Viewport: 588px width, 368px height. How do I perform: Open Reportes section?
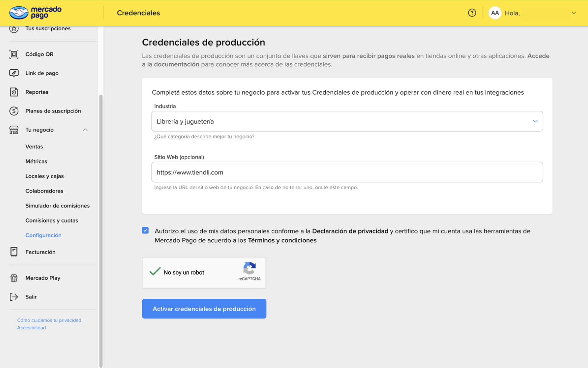click(x=37, y=92)
